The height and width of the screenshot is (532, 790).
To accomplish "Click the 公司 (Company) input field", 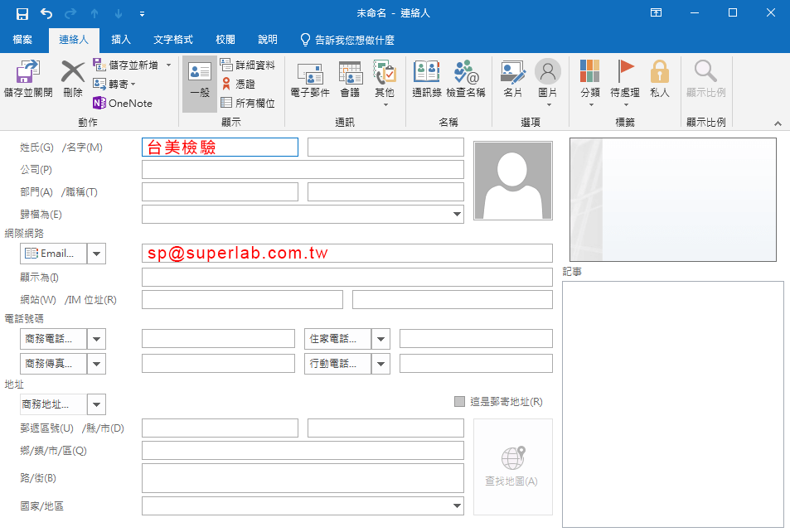I will point(303,170).
